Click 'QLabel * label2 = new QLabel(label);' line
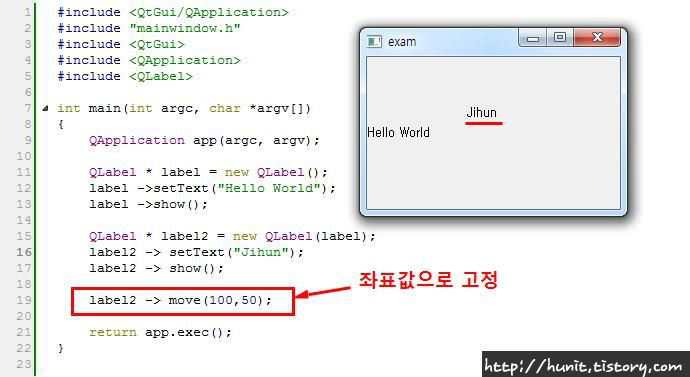The height and width of the screenshot is (377, 690). 232,236
